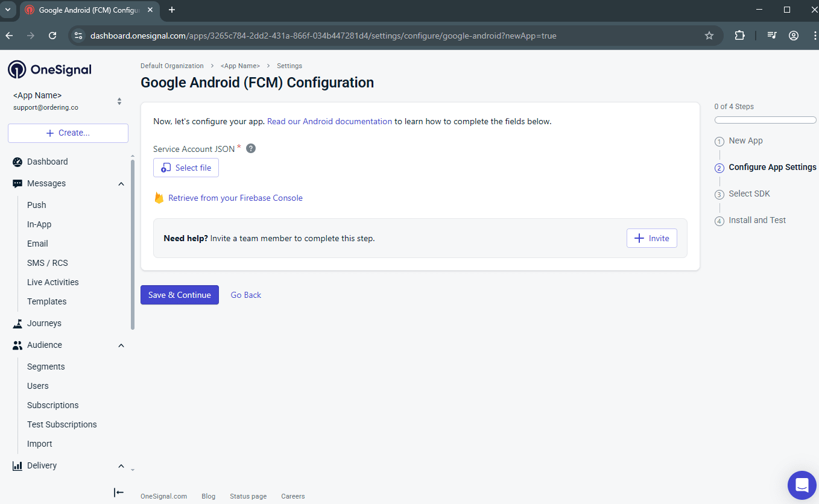
Task: Open the app switcher next to <App Name>
Action: pos(119,101)
